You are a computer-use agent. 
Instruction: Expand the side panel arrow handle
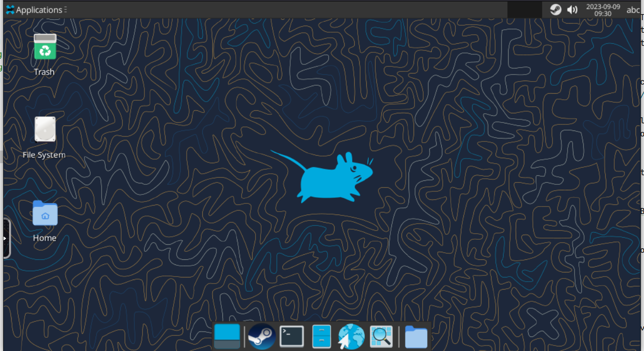tap(6, 238)
